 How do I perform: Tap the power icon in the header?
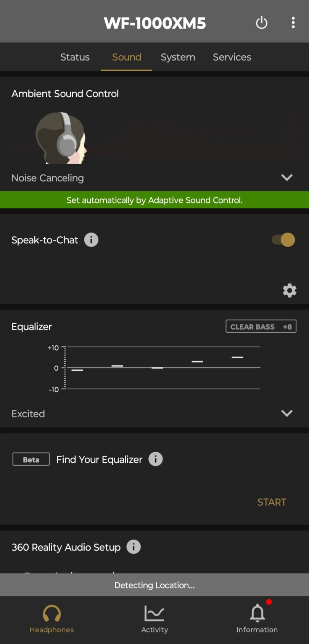pos(261,23)
